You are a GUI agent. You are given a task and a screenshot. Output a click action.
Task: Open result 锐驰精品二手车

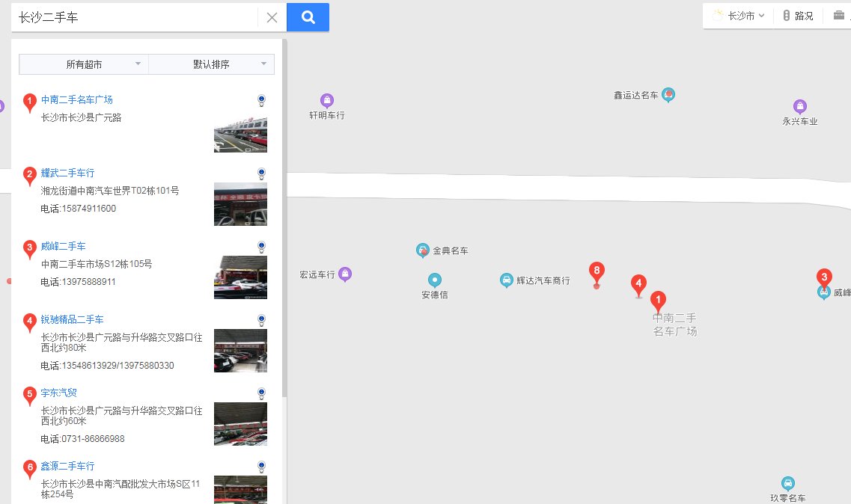[72, 319]
